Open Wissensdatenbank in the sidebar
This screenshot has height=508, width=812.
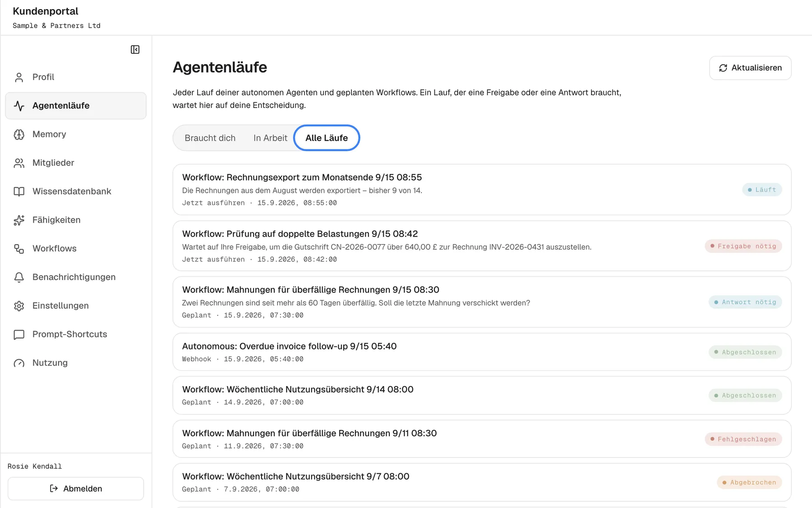click(76, 191)
